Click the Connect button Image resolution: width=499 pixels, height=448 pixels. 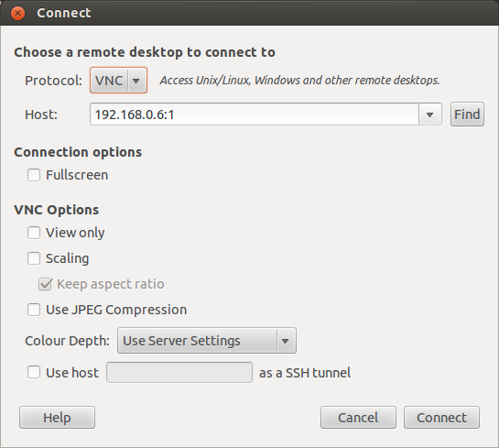(x=441, y=418)
